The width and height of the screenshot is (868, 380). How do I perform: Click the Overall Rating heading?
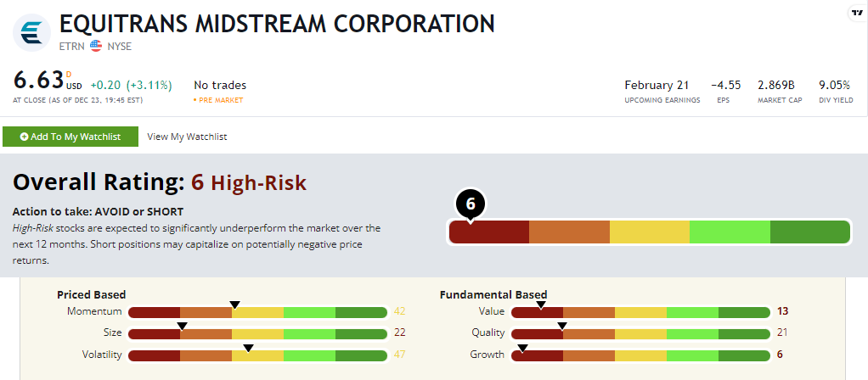point(99,182)
